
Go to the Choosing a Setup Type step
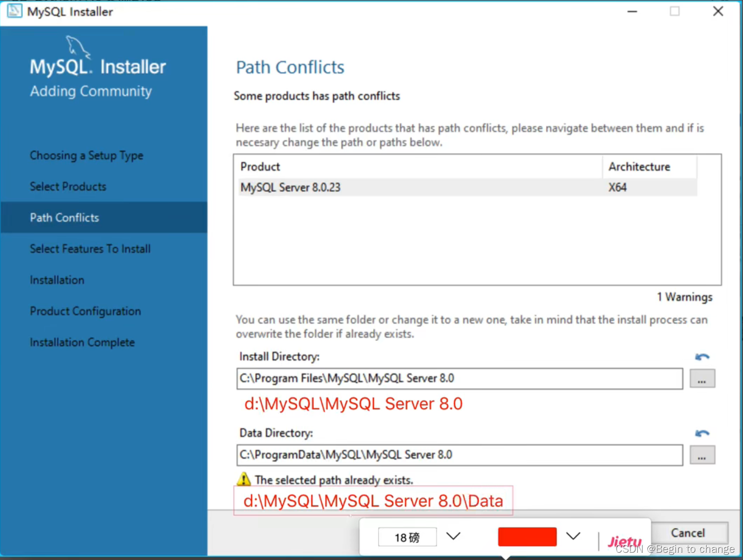87,156
